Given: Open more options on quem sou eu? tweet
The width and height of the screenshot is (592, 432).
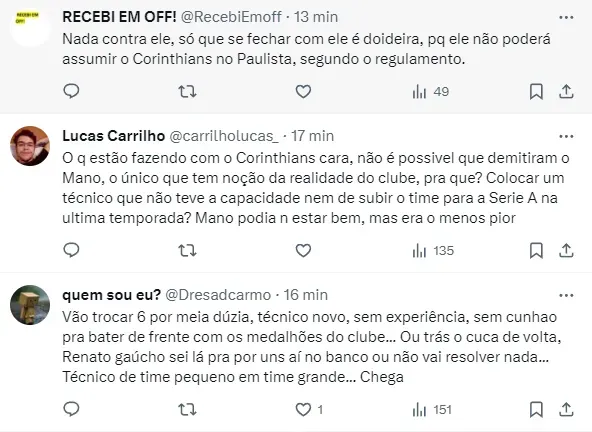Looking at the screenshot, I should pyautogui.click(x=566, y=295).
